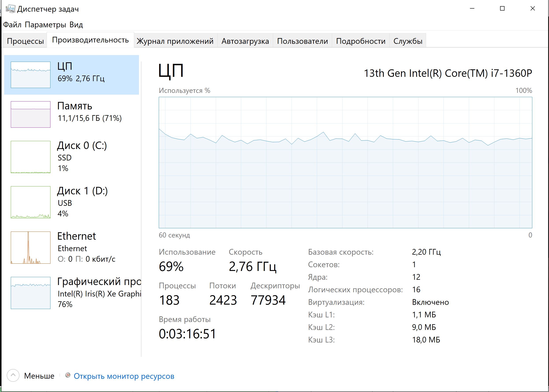549x392 pixels.
Task: Open the Вид menu
Action: pos(76,25)
